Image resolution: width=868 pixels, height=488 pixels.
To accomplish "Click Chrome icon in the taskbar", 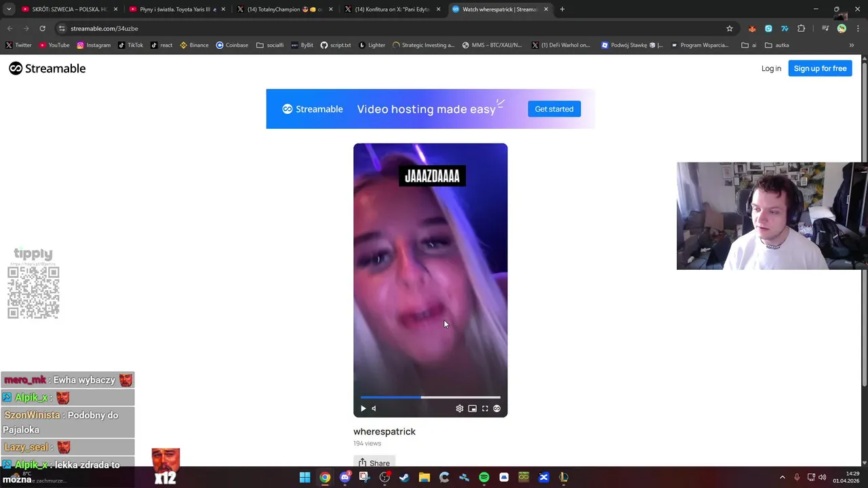I will pyautogui.click(x=325, y=477).
